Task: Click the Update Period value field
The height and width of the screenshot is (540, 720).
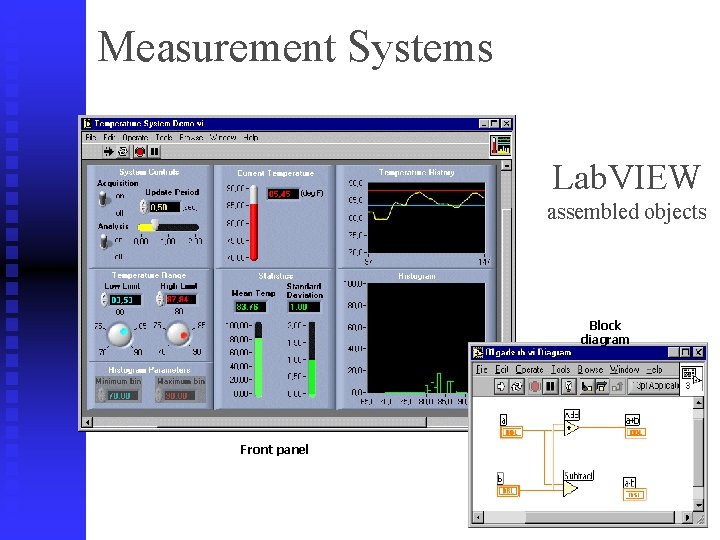Action: [x=164, y=207]
